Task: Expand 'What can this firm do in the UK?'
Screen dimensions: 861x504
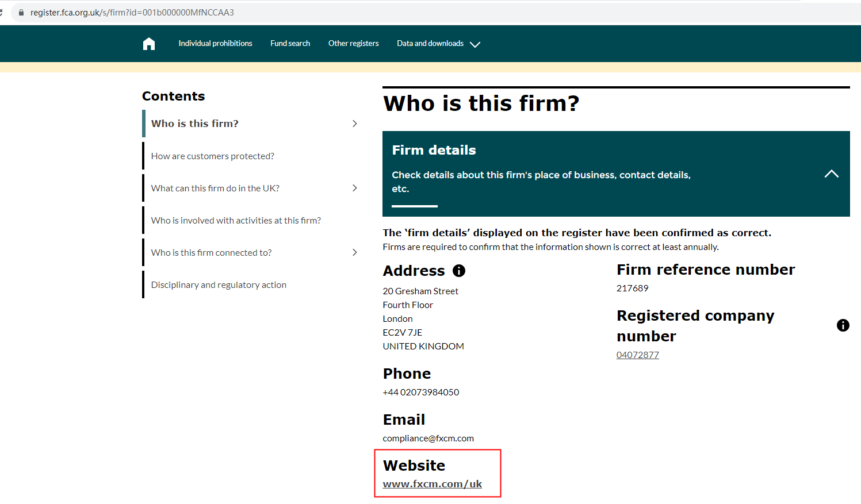Action: [x=354, y=188]
